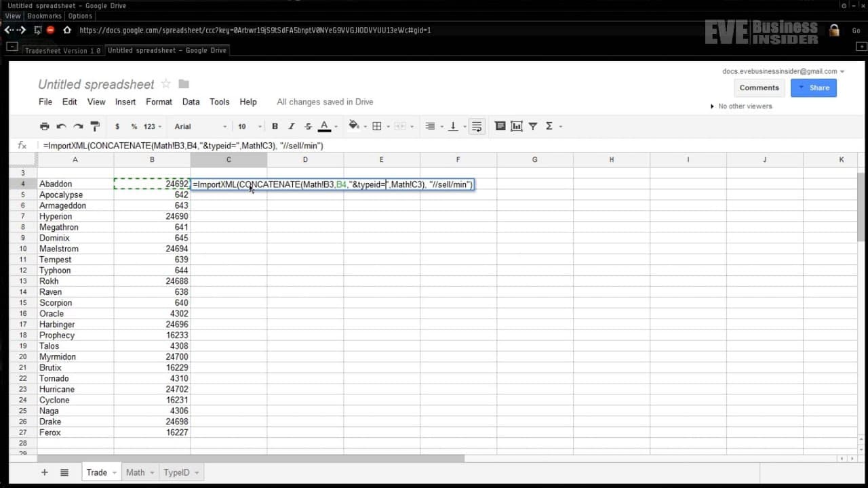Format as percent
The image size is (868, 488).
pyautogui.click(x=134, y=126)
